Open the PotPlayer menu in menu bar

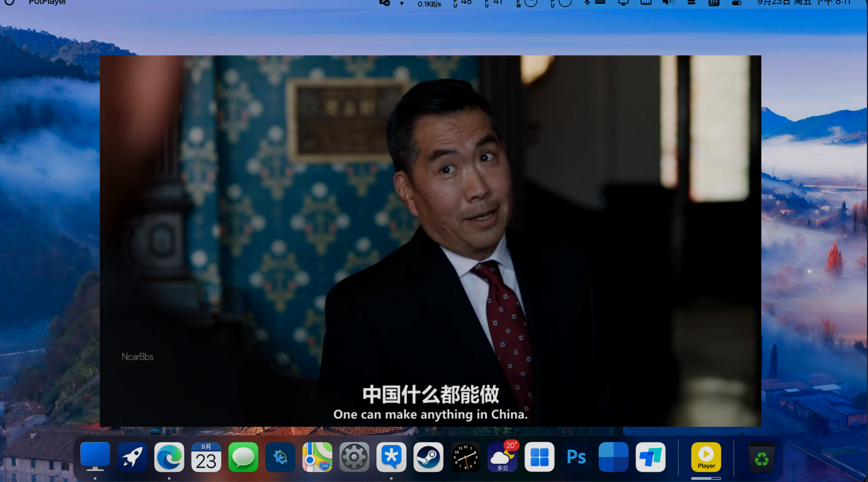coord(47,3)
